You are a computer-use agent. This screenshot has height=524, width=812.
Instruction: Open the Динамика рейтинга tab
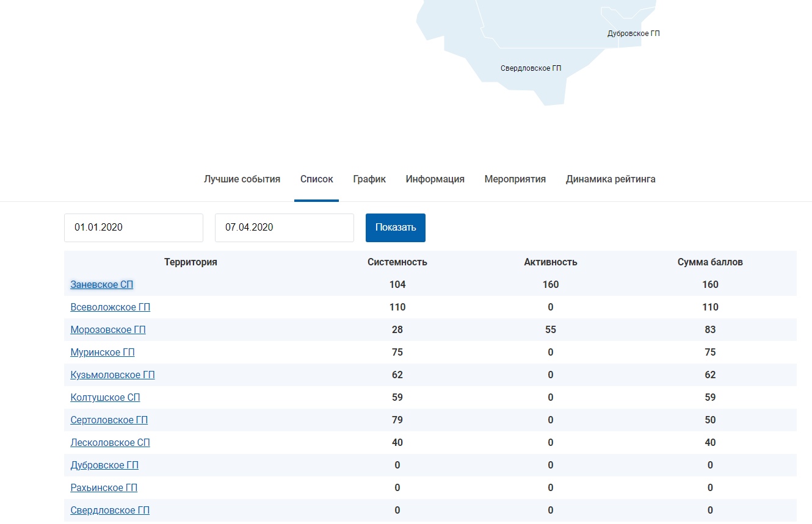(x=611, y=179)
